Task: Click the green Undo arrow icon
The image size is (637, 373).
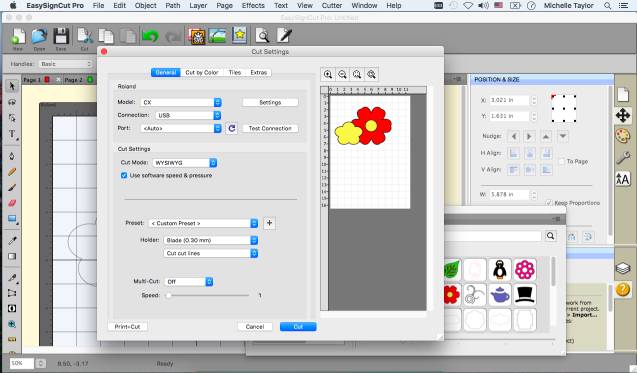Action: (150, 37)
